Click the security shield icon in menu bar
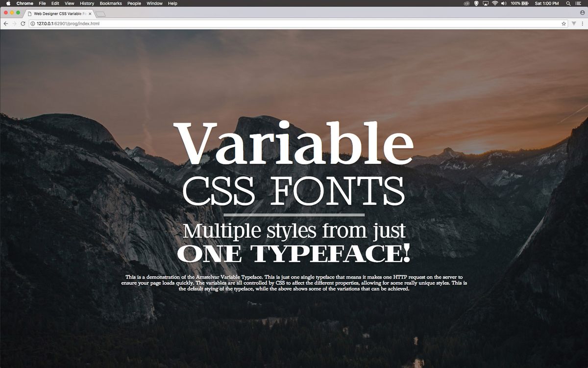The width and height of the screenshot is (588, 368). (x=476, y=3)
